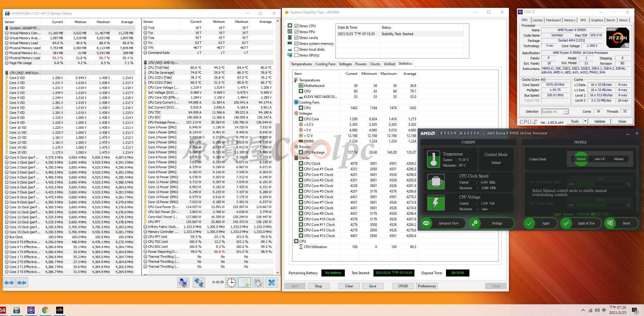Screen dimensions: 644x316
Task: Select Manual control mode
Action: (x=619, y=159)
